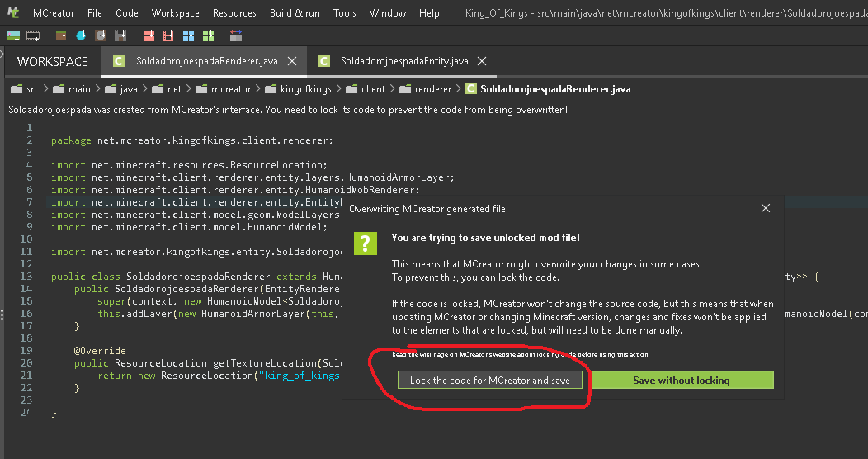This screenshot has width=868, height=459.
Task: Click the gray icon with red-blue arrows
Action: tap(236, 36)
